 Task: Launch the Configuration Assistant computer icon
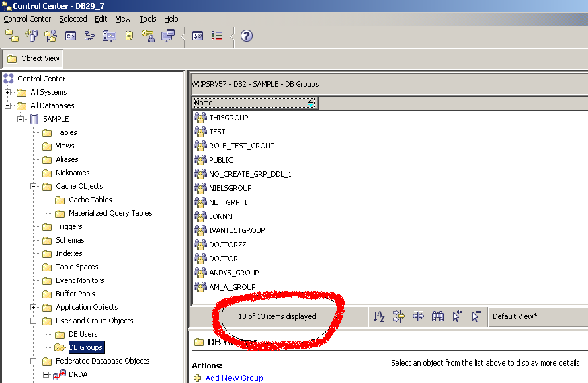(168, 36)
